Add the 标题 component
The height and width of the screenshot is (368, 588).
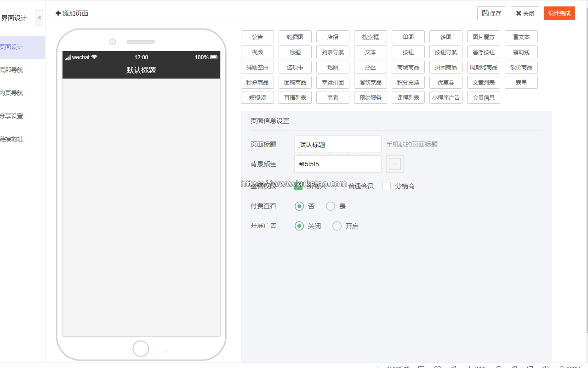pyautogui.click(x=295, y=52)
